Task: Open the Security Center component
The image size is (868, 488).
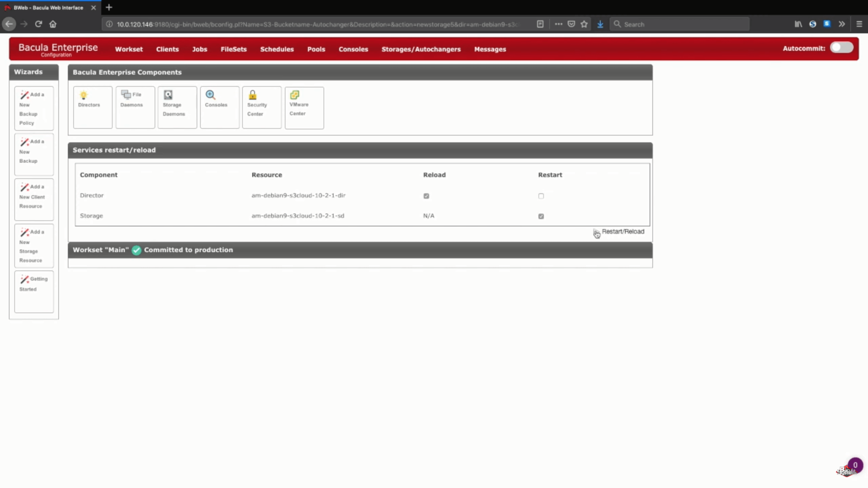Action: (262, 108)
